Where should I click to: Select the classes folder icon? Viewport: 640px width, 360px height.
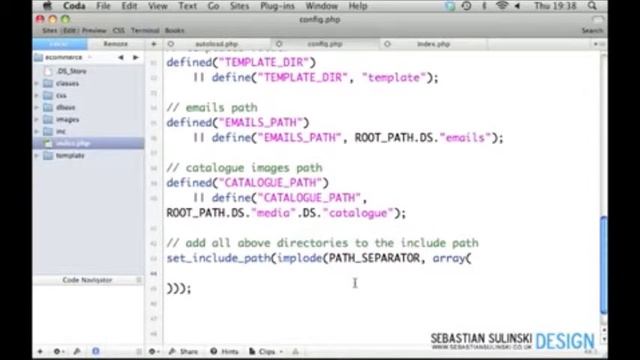pyautogui.click(x=48, y=83)
